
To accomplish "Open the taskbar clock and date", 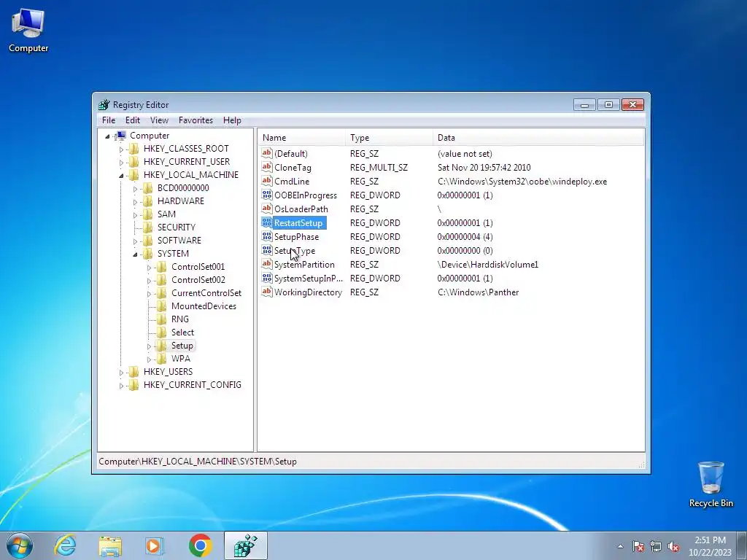I will pos(710,546).
